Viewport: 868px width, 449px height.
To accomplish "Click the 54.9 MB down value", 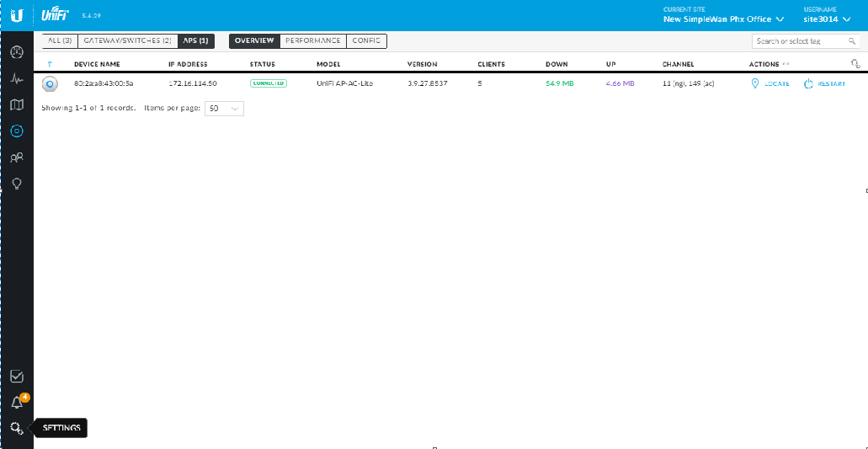I will coord(560,83).
